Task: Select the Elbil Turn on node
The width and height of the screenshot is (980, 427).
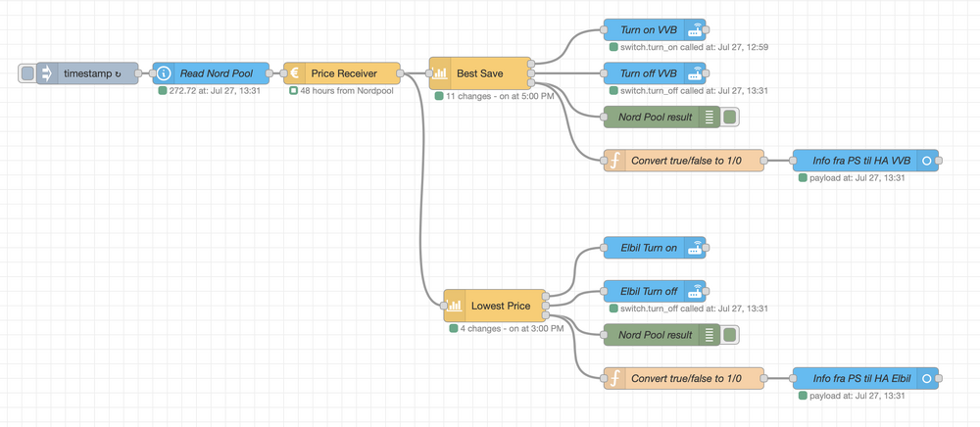Action: [647, 248]
